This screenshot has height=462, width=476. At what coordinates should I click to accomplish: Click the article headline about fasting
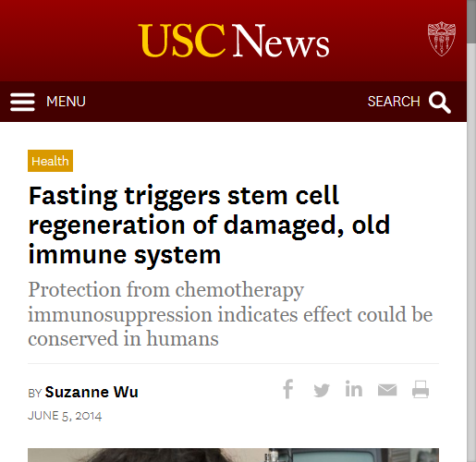click(x=209, y=225)
